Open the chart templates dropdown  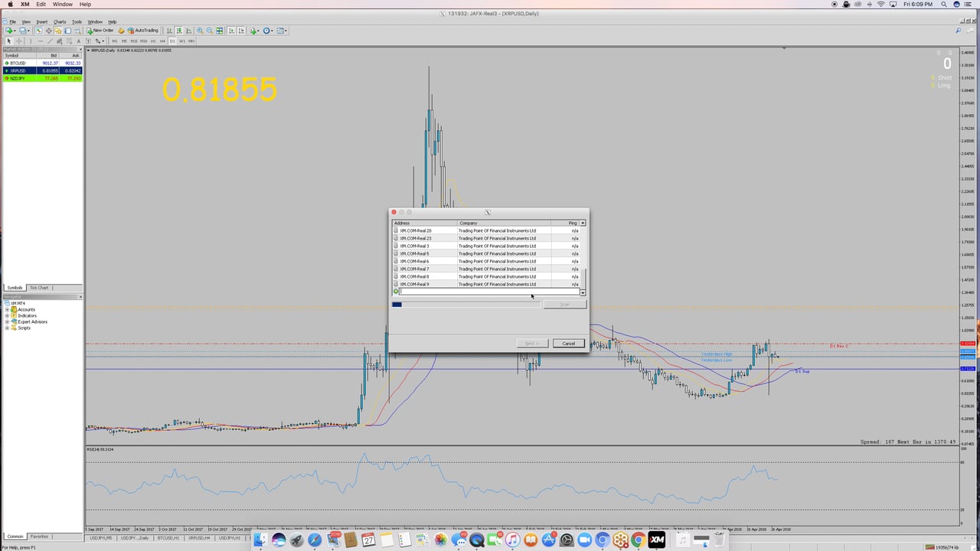pyautogui.click(x=282, y=31)
